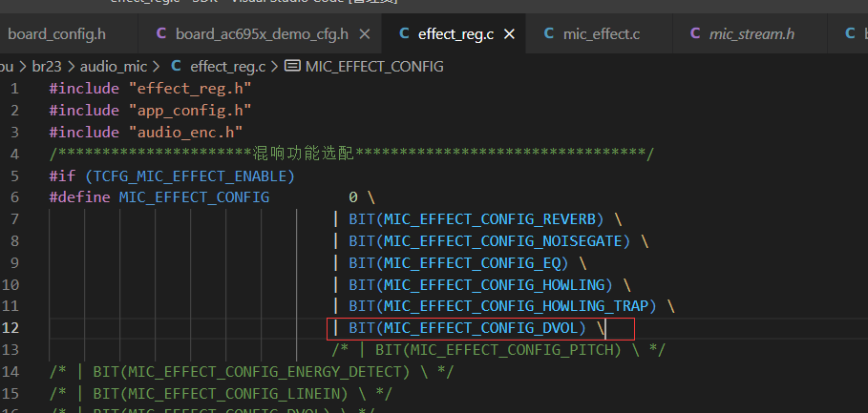The image size is (868, 413).
Task: Switch to the board_config.h tab
Action: click(x=56, y=34)
